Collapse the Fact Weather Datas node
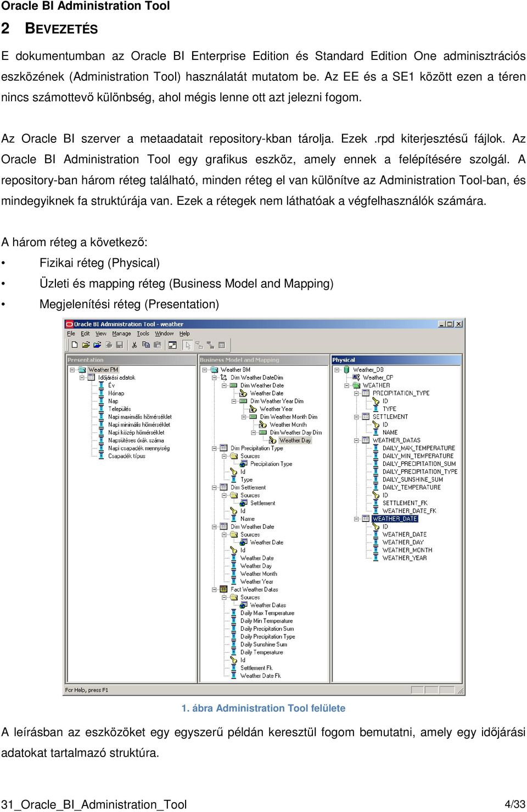 (x=214, y=589)
